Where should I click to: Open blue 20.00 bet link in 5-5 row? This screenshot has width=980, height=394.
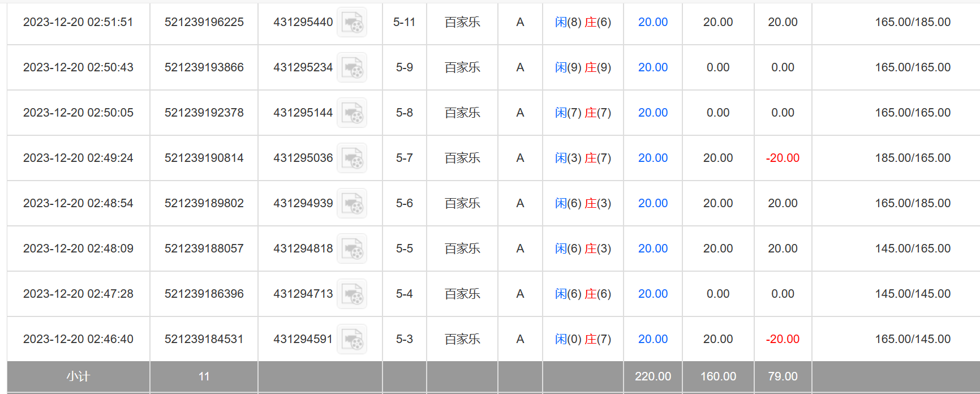tap(653, 249)
